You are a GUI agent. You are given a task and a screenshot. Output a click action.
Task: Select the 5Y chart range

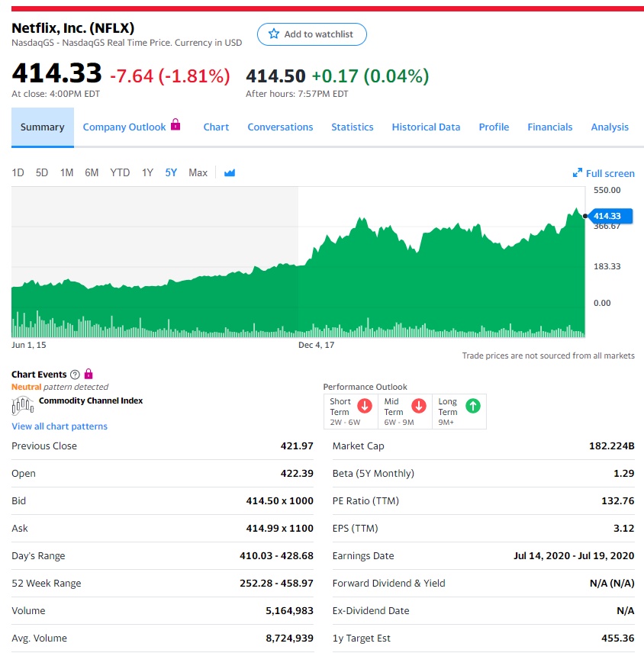pos(171,172)
